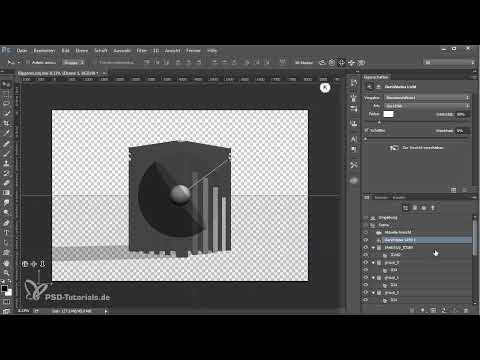Select the Gradient tool
The image size is (480, 360).
coord(6,193)
